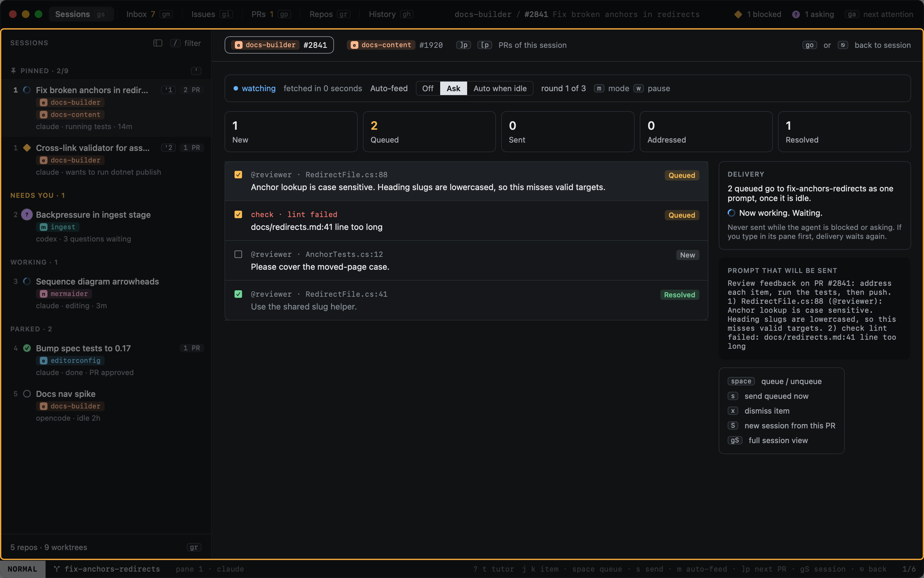Open the Queued count card

coord(429,132)
